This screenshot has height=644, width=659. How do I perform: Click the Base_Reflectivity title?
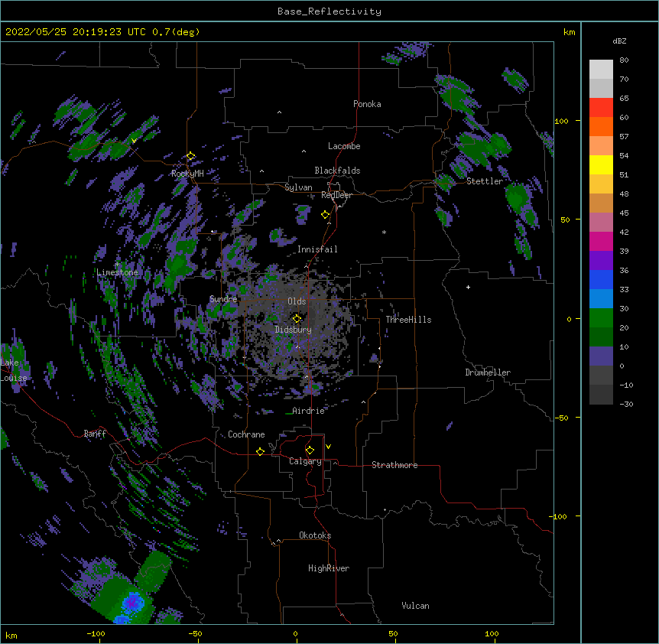click(x=329, y=11)
